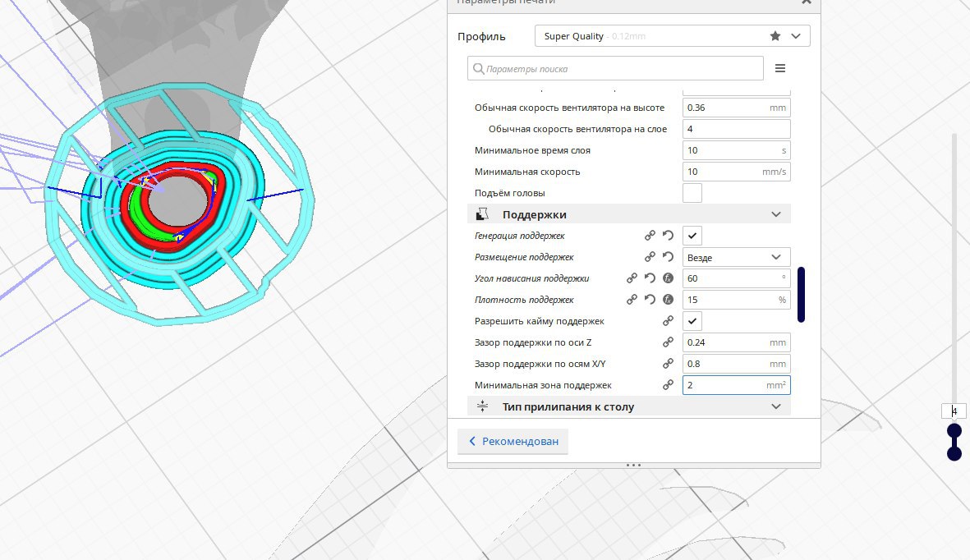The width and height of the screenshot is (970, 560).
Task: Click the Минимальное время слоя label
Action: point(532,150)
